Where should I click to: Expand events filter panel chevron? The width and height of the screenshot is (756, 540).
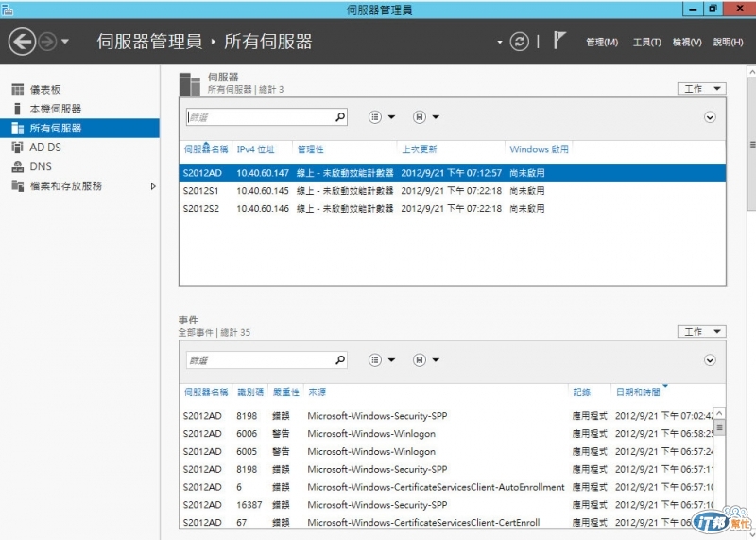click(710, 360)
